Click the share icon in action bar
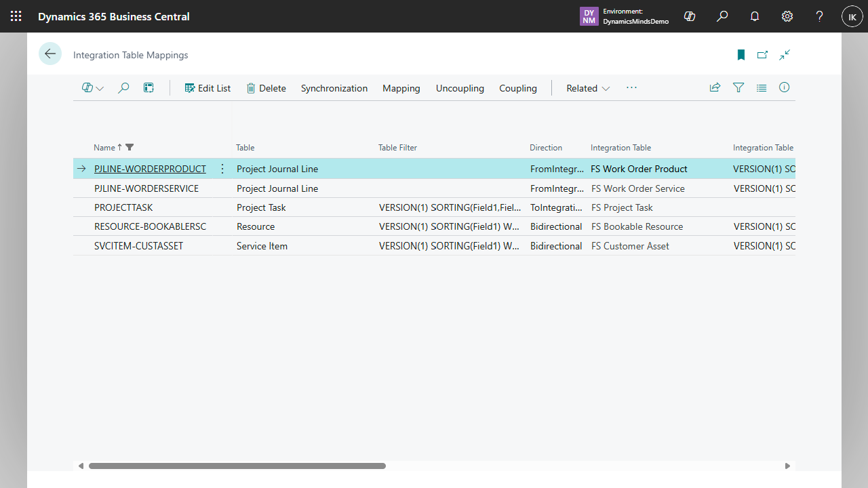 tap(715, 87)
